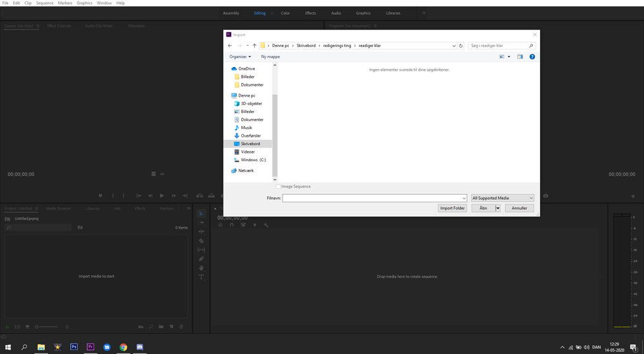Click Annuller button
This screenshot has height=354, width=644.
(519, 208)
